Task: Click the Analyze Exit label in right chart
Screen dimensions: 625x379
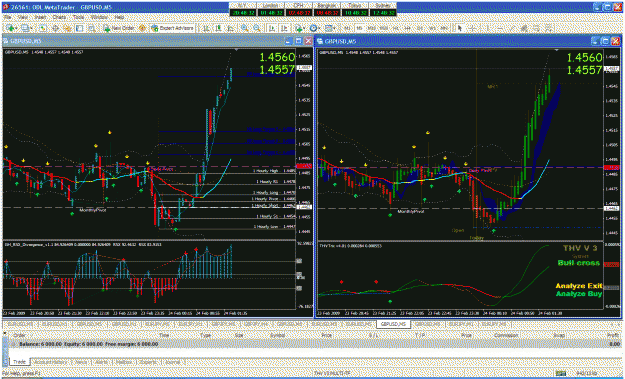Action: click(579, 286)
